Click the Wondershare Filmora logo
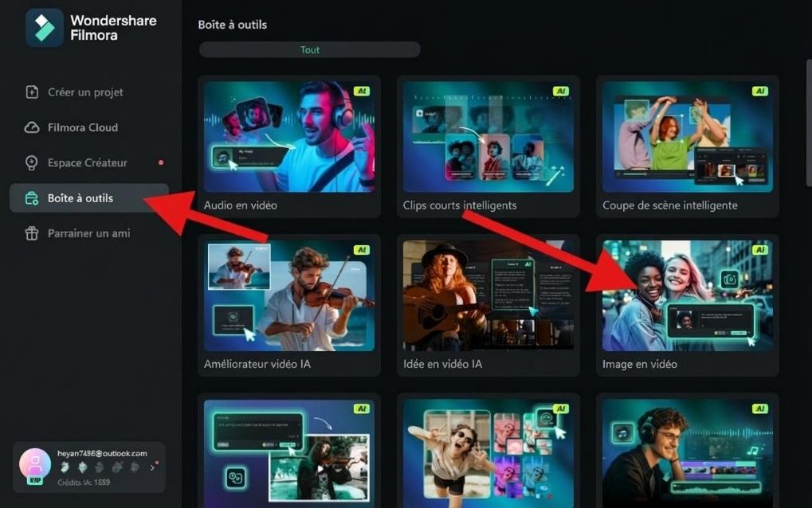This screenshot has width=812, height=508. tap(44, 26)
